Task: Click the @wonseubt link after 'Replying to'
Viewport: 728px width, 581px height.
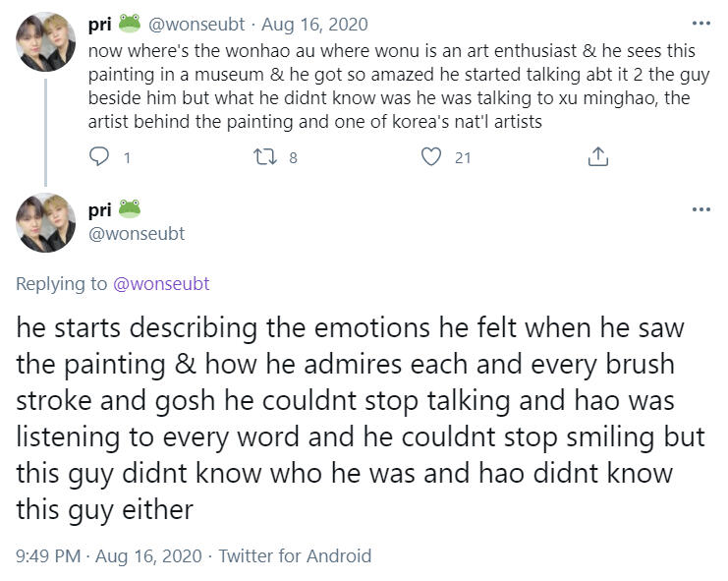Action: pyautogui.click(x=161, y=284)
